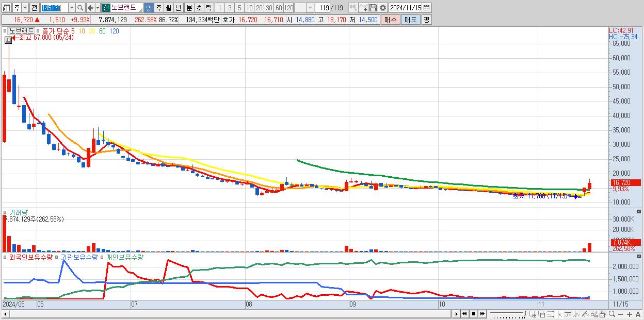Click the 매수 buy button
Viewport: 644px width, 320px height.
point(391,20)
